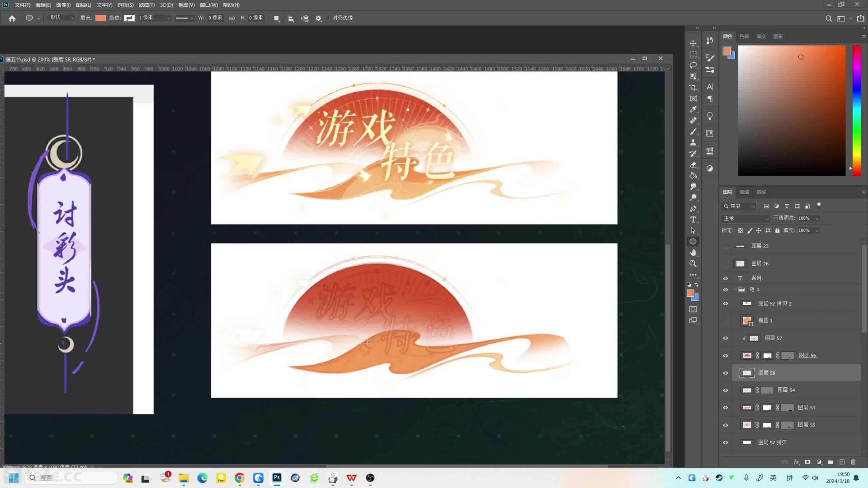This screenshot has width=868, height=488.
Task: Select the Zoom magnifier tool
Action: (693, 264)
